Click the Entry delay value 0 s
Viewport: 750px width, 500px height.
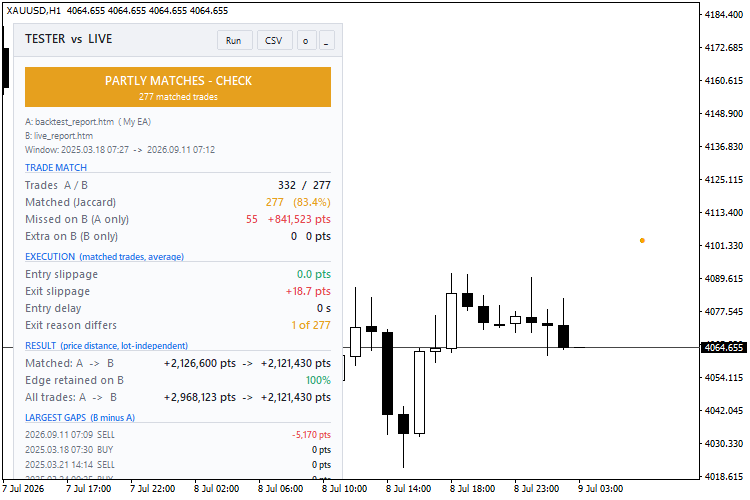(324, 308)
